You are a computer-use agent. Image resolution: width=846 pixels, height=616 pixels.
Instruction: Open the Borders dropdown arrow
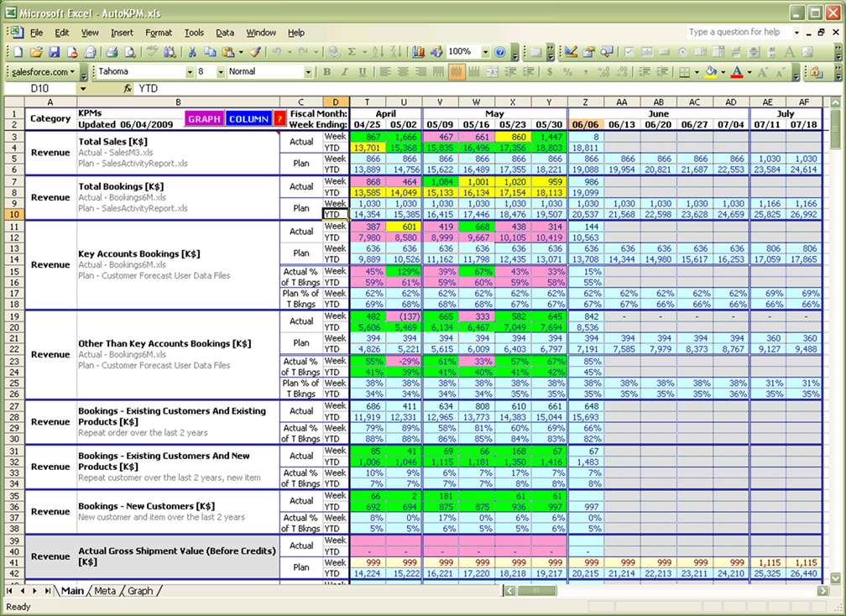(x=697, y=71)
